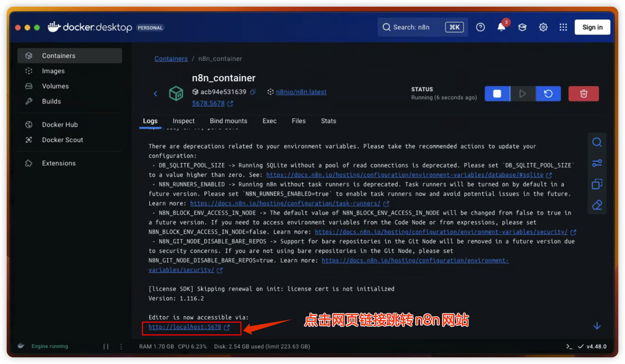
Task: Click the Containers breadcrumb link
Action: [171, 59]
